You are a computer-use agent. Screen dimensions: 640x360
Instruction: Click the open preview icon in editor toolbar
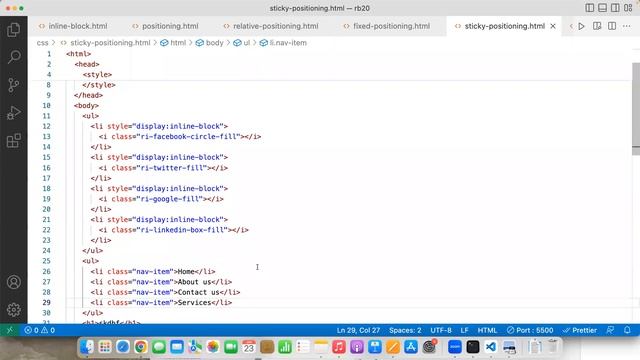597,26
